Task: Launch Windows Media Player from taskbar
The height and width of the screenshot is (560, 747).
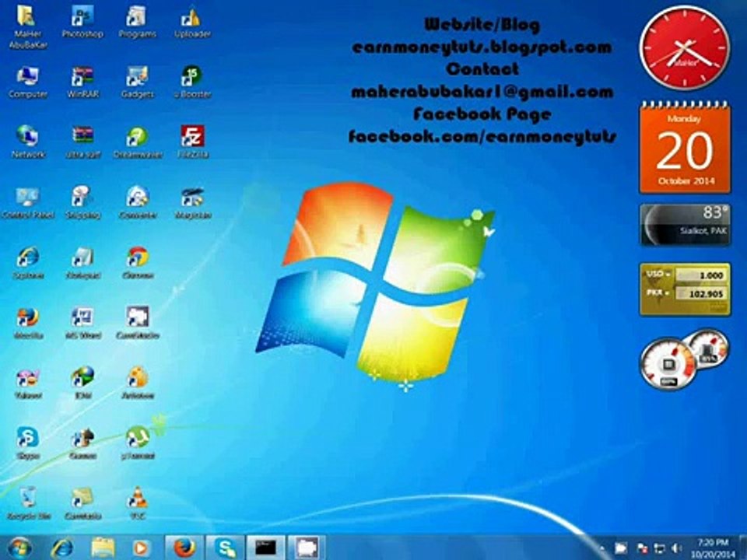Action: (142, 548)
